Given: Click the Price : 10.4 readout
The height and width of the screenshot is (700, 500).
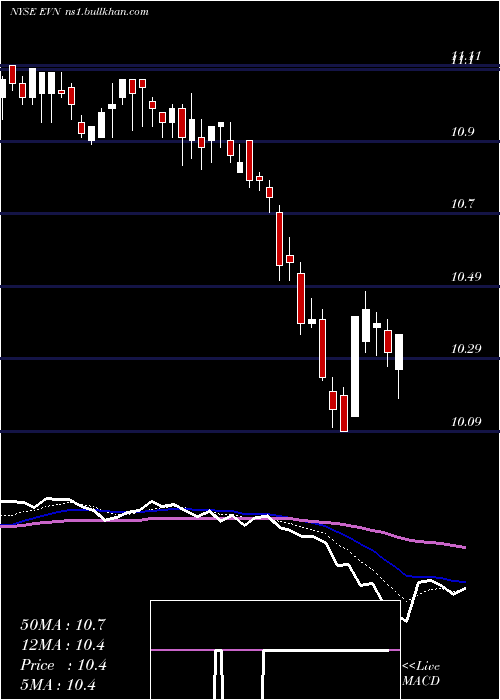Looking at the screenshot, I should click(63, 665).
